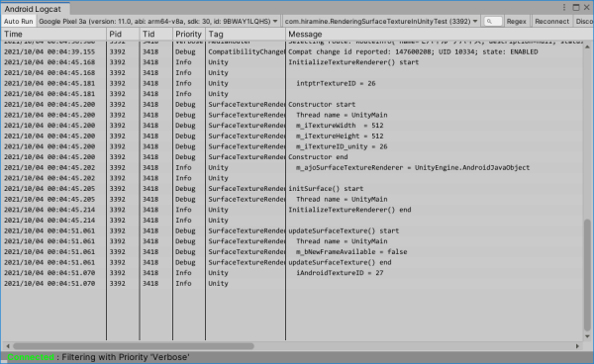Select the 'm_iTextureHeight = 512' log message
Screen dimensions: 594x364
(x=340, y=136)
